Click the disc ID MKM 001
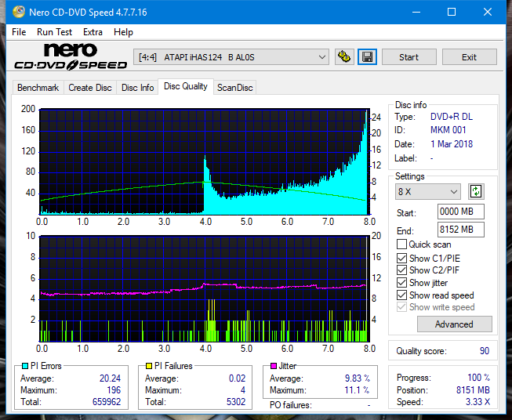The height and width of the screenshot is (420, 512). [x=448, y=130]
